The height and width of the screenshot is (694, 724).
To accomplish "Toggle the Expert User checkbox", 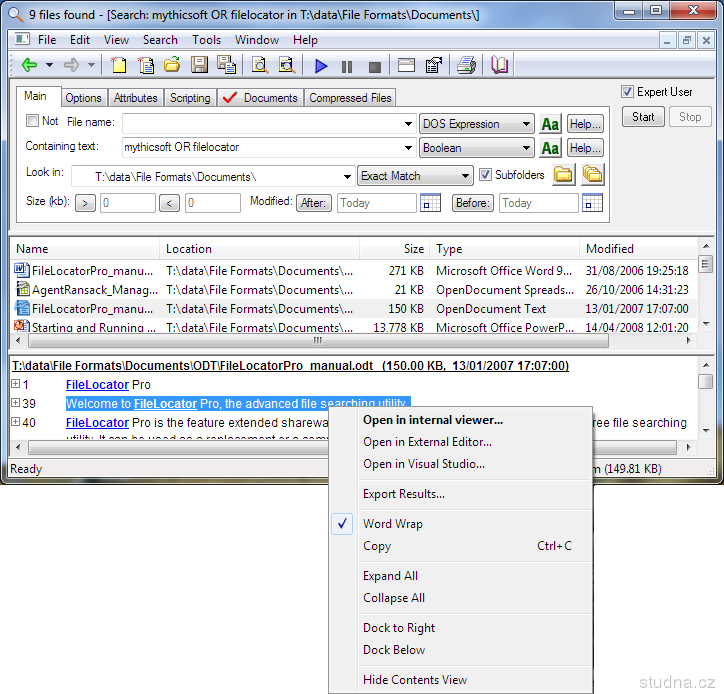I will point(627,91).
